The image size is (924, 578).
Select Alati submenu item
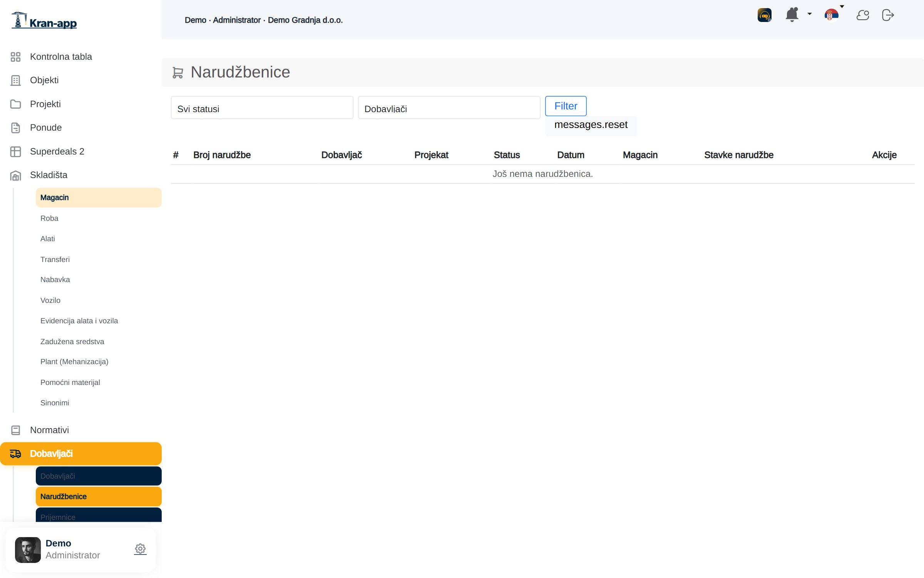[x=99, y=239]
